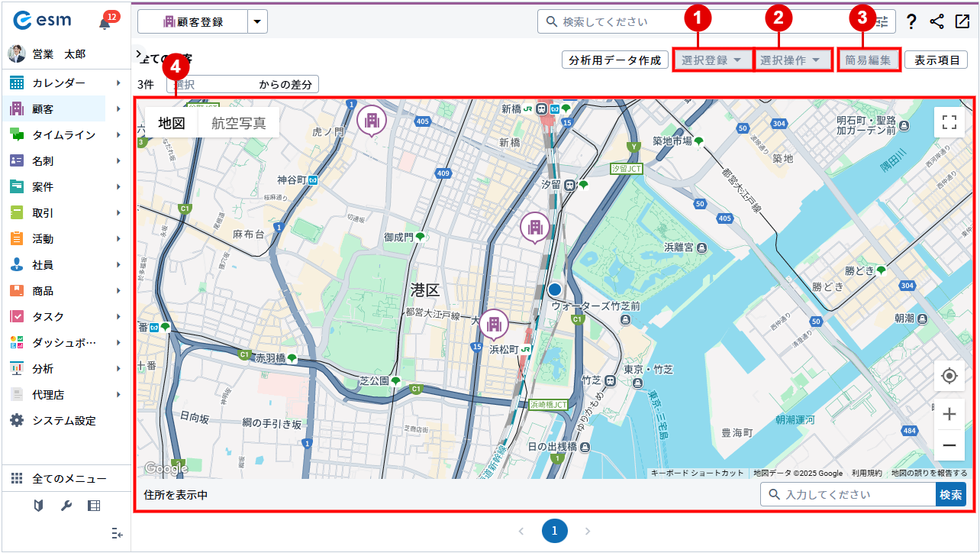
Task: Collapse the sidebar menu
Action: point(117,532)
